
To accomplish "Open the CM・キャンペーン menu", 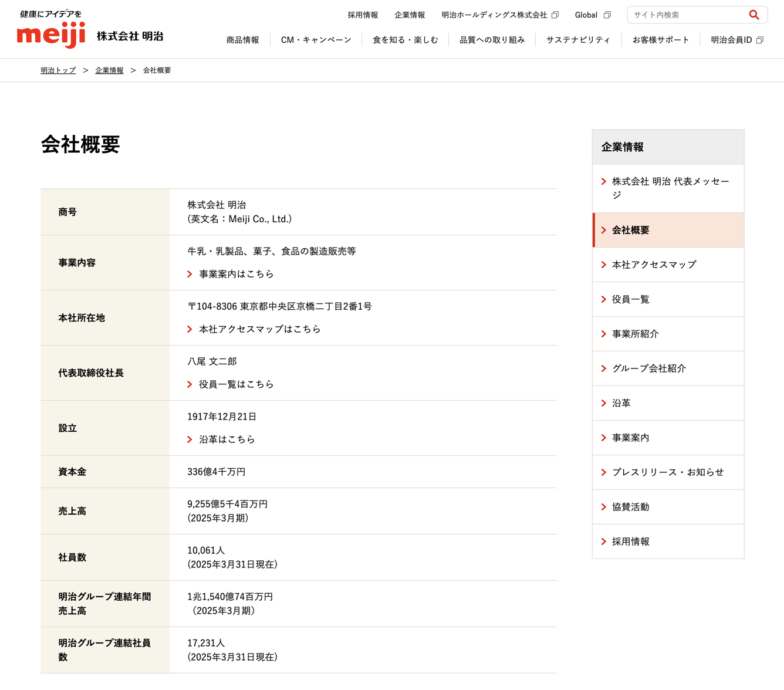I will click(316, 40).
